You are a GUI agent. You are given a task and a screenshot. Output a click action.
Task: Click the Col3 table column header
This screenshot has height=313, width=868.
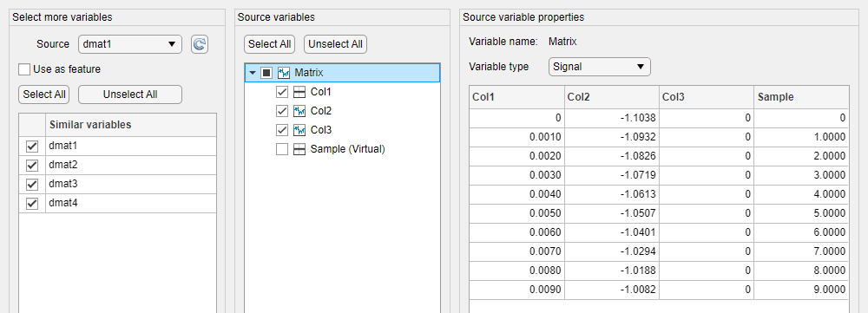(x=707, y=97)
